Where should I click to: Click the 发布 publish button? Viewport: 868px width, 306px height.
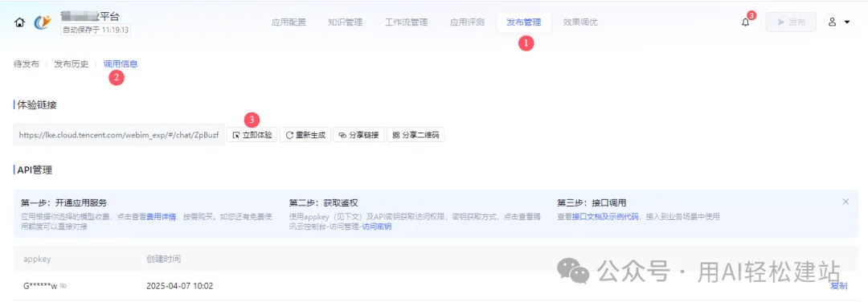791,22
